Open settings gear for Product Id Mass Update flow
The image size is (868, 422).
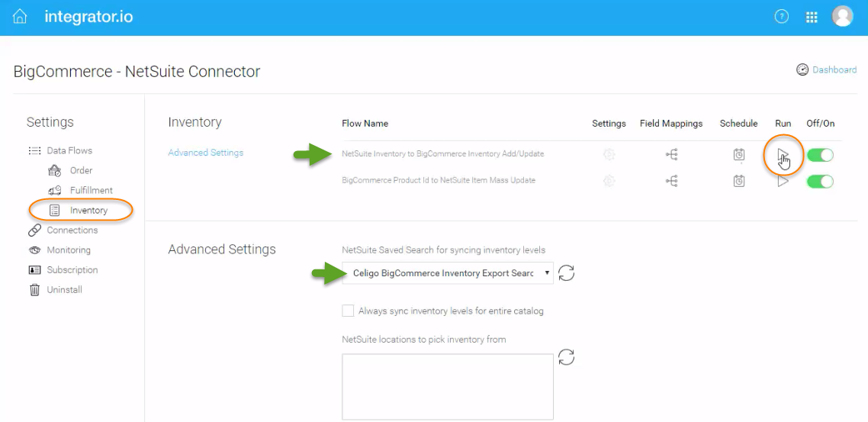[609, 181]
